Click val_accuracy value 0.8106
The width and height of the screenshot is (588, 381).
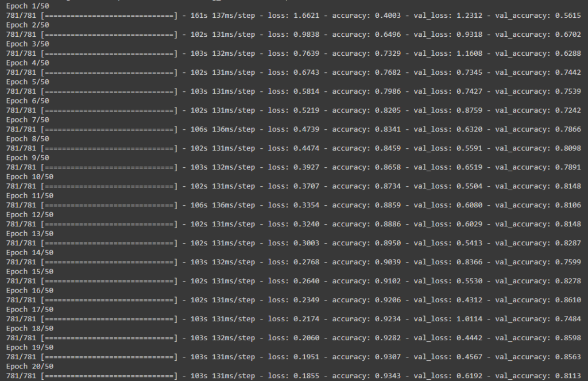(x=568, y=205)
